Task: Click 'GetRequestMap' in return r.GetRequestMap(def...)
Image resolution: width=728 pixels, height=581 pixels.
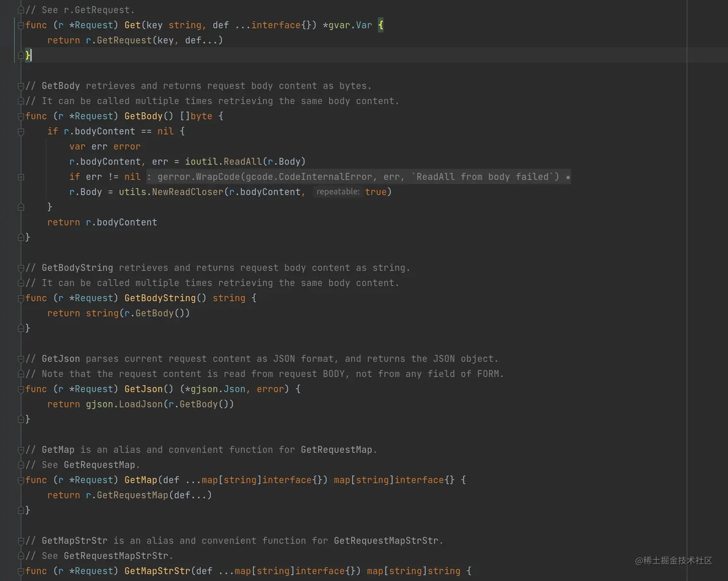Action: [132, 495]
